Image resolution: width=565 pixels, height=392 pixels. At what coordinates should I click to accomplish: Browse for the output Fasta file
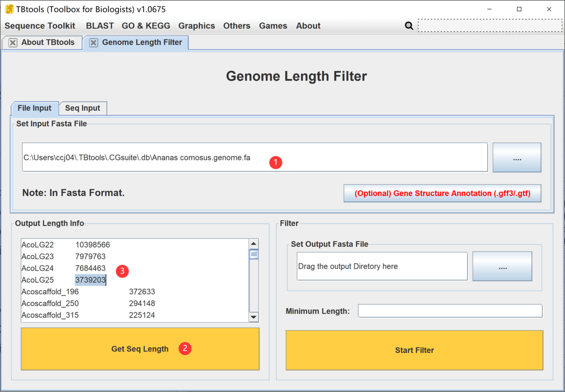pos(502,266)
